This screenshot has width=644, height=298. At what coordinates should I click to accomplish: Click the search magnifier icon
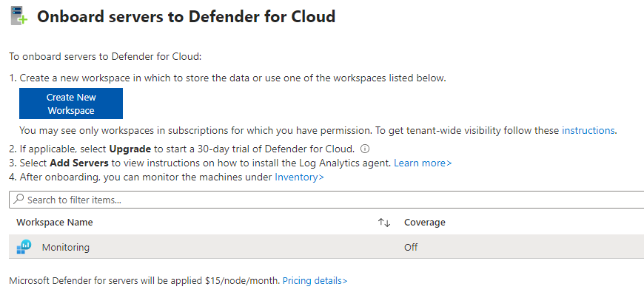coord(19,199)
